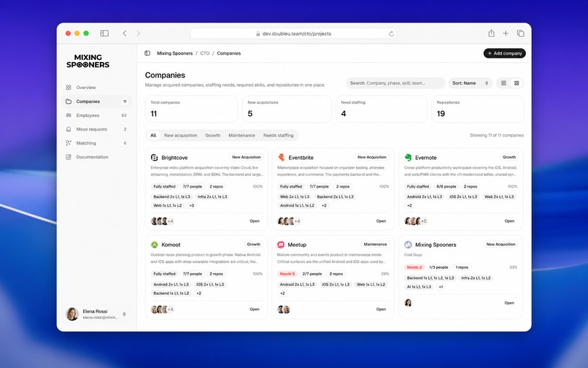Image resolution: width=588 pixels, height=368 pixels.
Task: Select the Needs staffing filter tab
Action: (278, 135)
